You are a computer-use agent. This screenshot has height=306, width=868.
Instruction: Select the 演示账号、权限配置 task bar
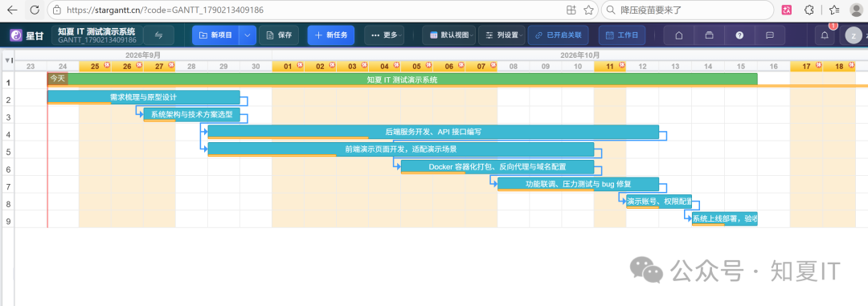[659, 202]
